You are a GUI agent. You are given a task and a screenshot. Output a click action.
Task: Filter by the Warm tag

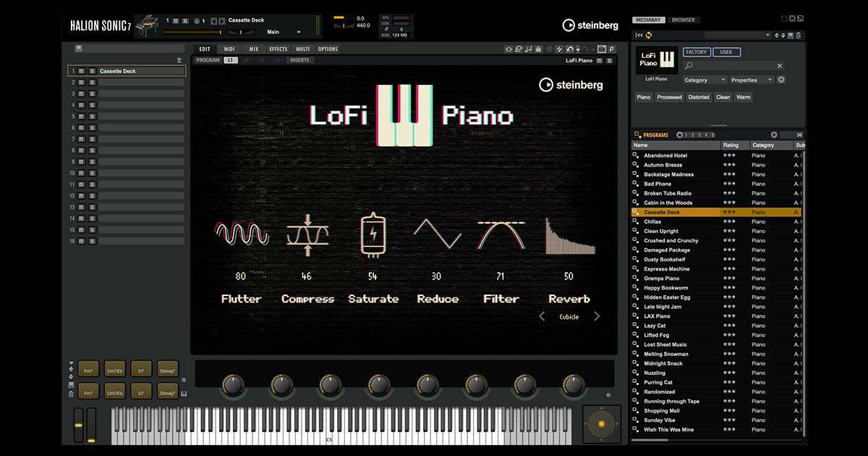point(744,97)
